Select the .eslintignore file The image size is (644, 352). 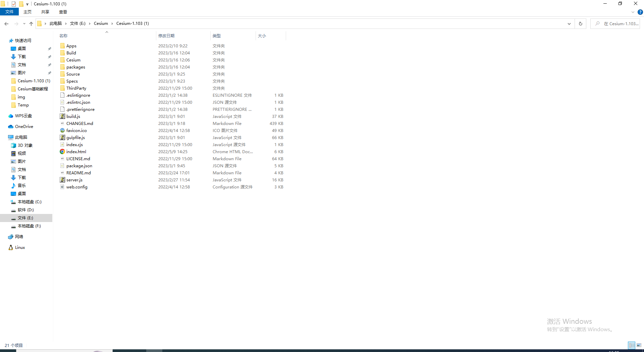pos(78,95)
